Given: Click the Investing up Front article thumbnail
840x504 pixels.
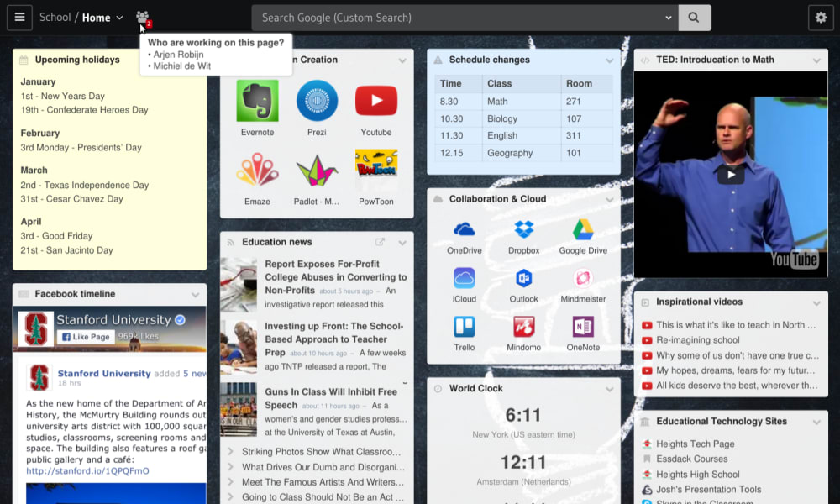Looking at the screenshot, I should click(x=239, y=347).
